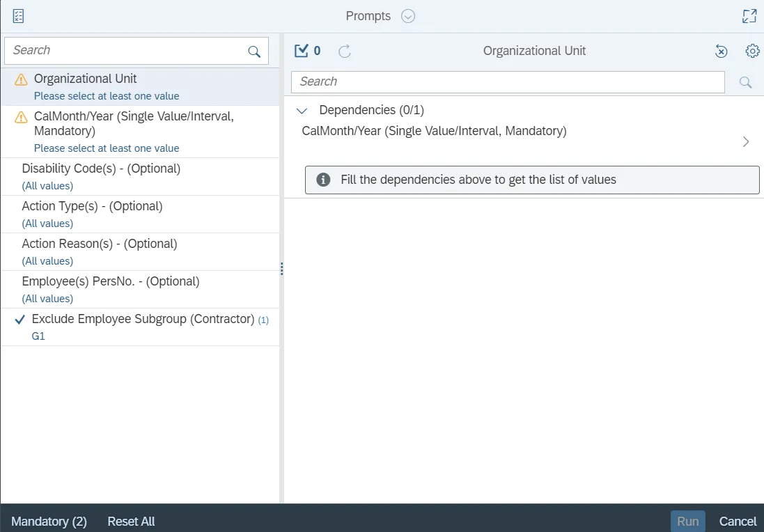The height and width of the screenshot is (532, 764).
Task: Click the reset prompt icon
Action: [722, 51]
